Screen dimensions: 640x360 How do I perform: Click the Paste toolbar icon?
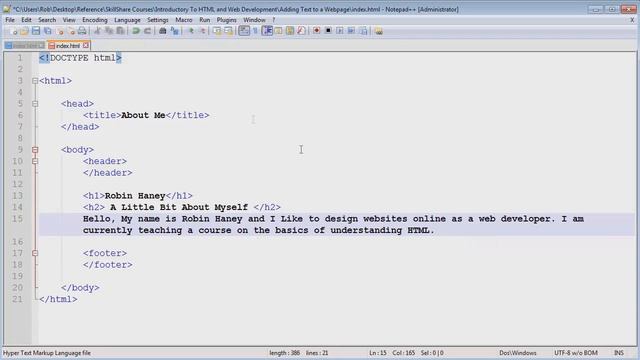120,31
